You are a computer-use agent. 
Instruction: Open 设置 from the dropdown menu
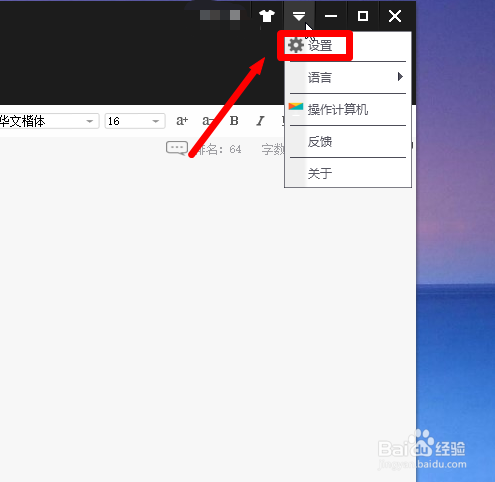coord(348,46)
